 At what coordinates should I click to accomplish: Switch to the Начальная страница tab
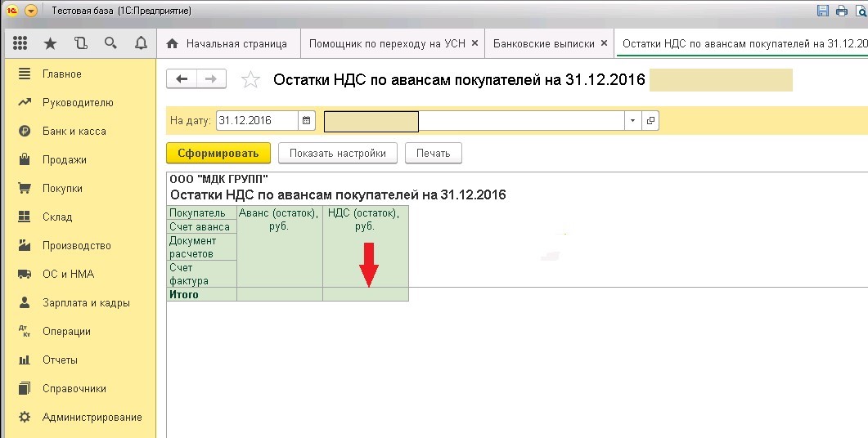click(x=228, y=43)
